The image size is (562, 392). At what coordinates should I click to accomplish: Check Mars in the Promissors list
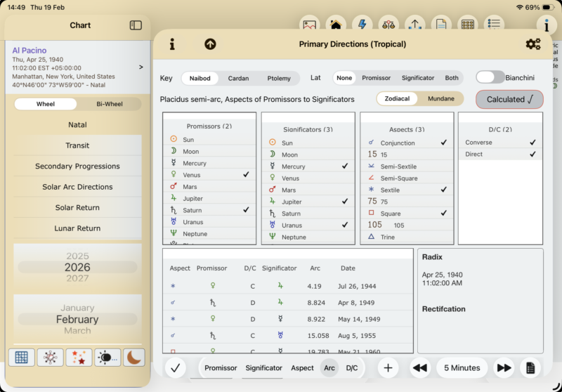pyautogui.click(x=209, y=187)
